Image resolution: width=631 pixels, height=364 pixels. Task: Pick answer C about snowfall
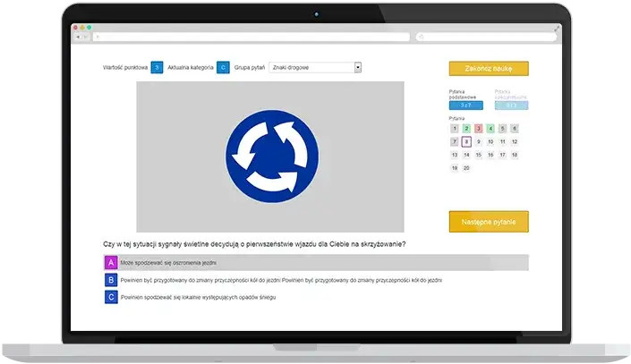[111, 297]
